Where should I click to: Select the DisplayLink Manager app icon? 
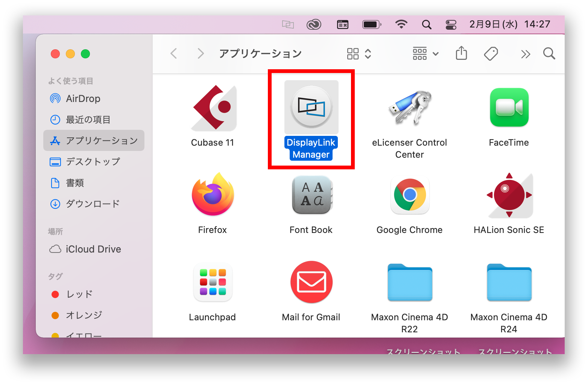point(311,107)
